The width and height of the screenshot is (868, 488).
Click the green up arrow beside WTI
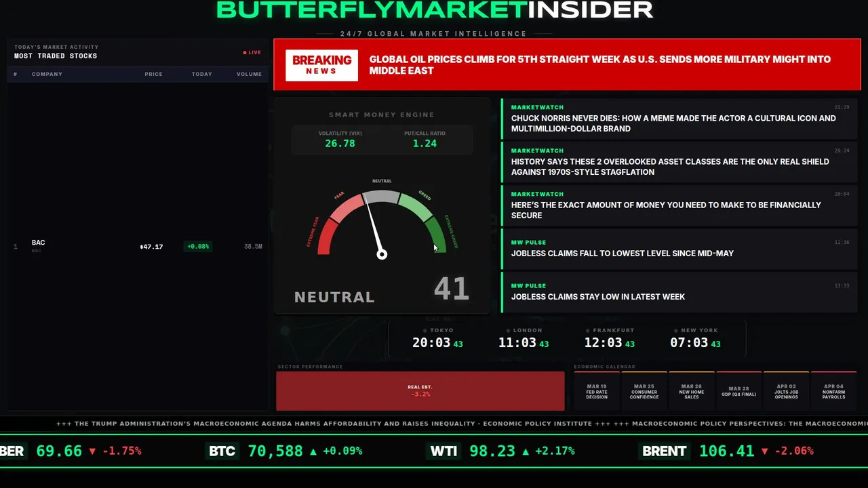(526, 451)
